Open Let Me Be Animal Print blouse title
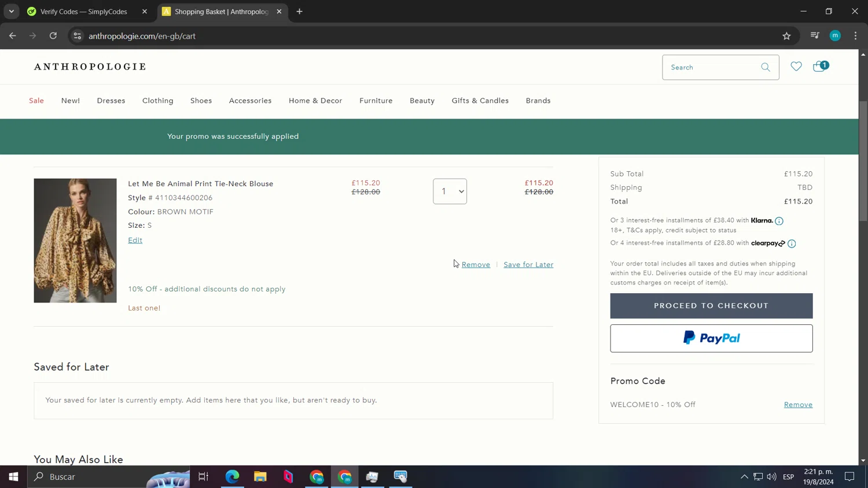 click(200, 184)
